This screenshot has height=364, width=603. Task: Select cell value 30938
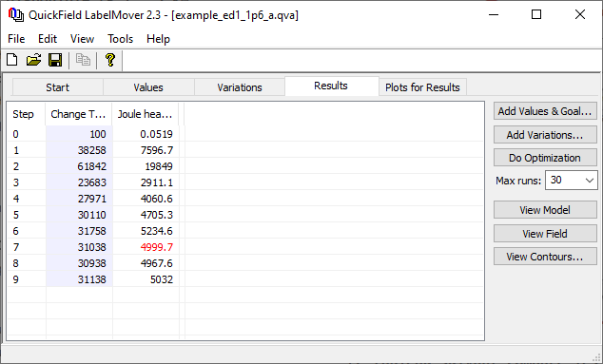(x=91, y=263)
